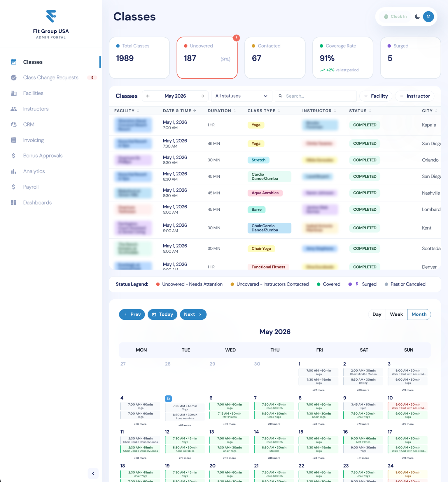Click the Bonus Approvals dollar icon
Screen dimensions: 448x482
pos(14,156)
